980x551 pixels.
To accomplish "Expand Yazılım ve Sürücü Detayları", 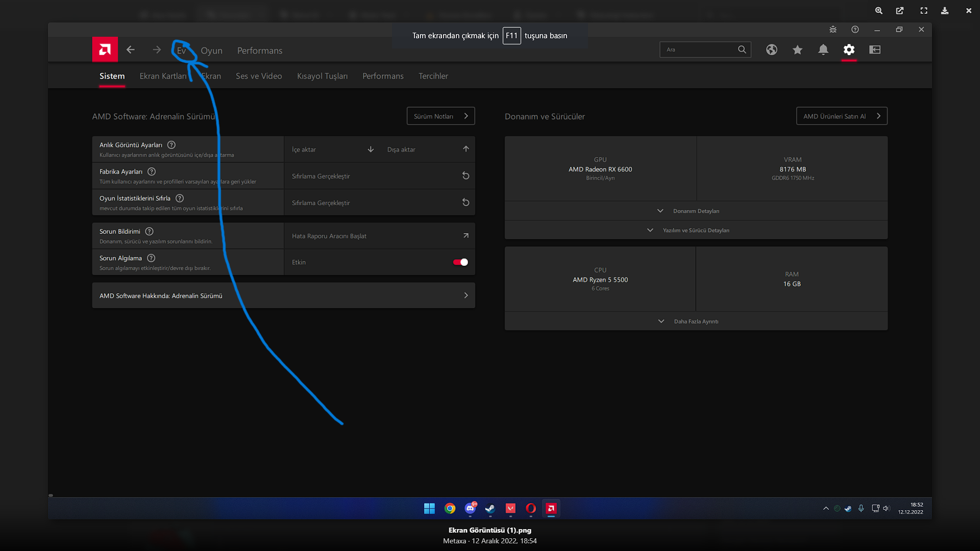I will pos(696,230).
